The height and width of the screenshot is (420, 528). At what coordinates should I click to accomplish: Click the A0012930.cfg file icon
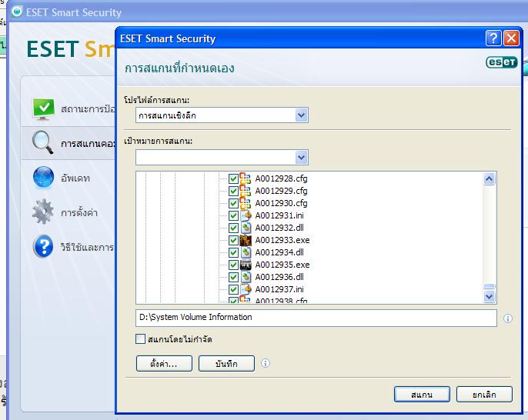[246, 203]
